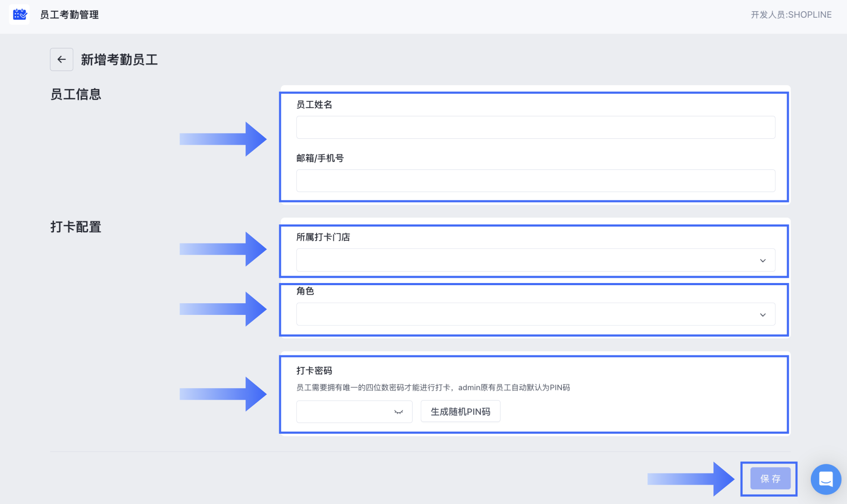Click the 保存 save button
Screen dimensions: 847x504
click(x=770, y=479)
